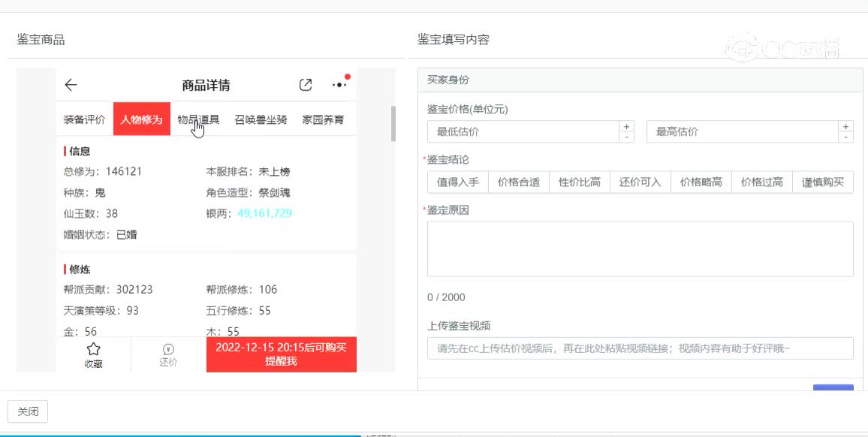Choose 值得入手 as appraisal conclusion
Viewport: 868px width, 437px height.
(x=458, y=182)
